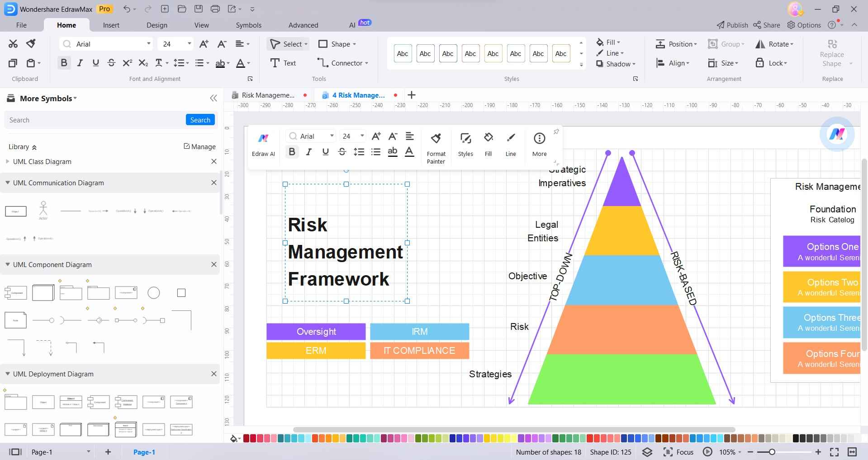Click the Superscript icon in ribbon
Screen dimensions: 868x460
click(128, 63)
